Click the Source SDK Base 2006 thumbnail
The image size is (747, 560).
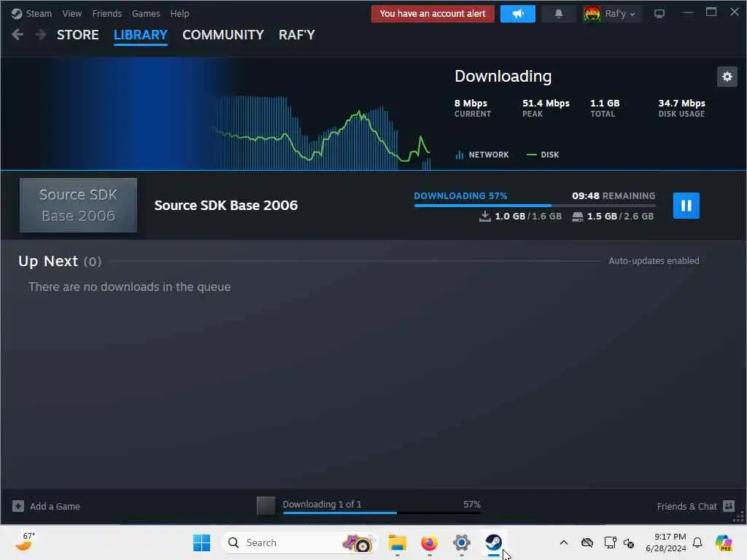(x=78, y=205)
